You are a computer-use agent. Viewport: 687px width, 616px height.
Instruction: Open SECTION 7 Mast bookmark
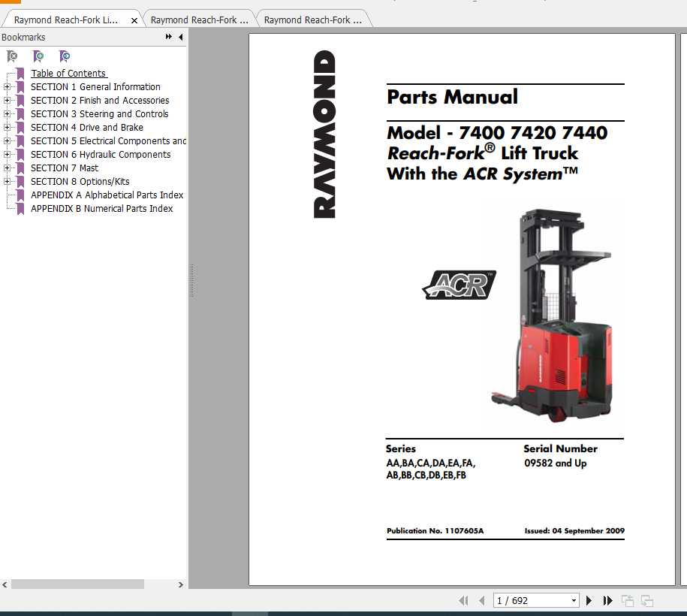click(x=65, y=168)
